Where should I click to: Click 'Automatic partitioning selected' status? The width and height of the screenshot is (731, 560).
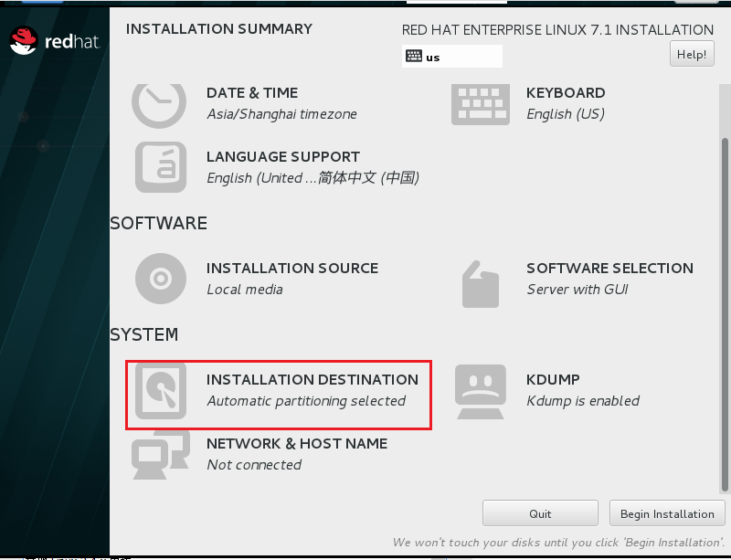(x=306, y=401)
